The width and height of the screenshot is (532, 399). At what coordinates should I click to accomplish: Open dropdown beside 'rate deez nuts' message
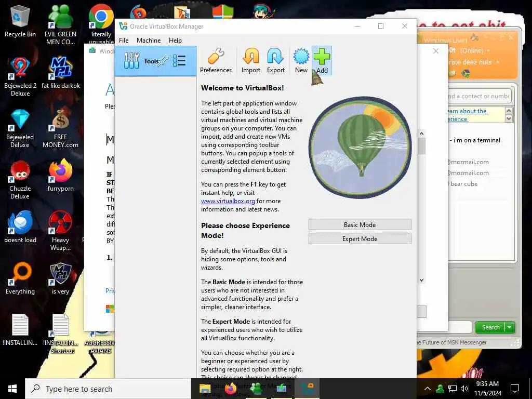coord(498,62)
